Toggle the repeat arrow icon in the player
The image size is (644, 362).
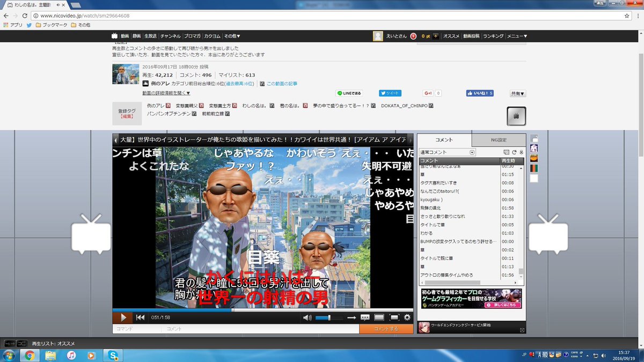pos(352,317)
